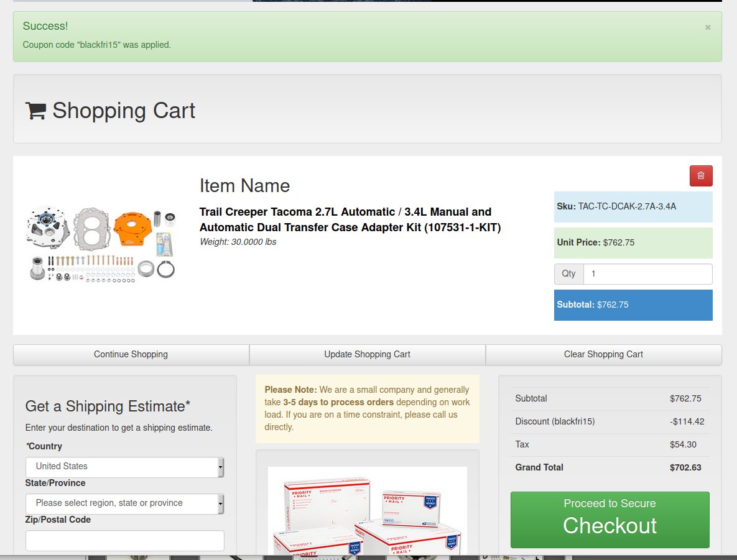Dismiss the coupon success alert
Image resolution: width=737 pixels, height=560 pixels.
click(x=708, y=28)
